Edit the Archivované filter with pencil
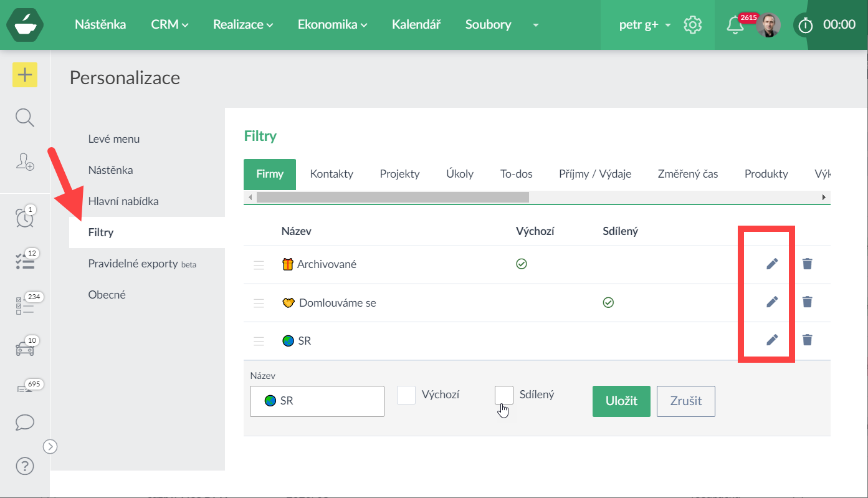 point(772,264)
